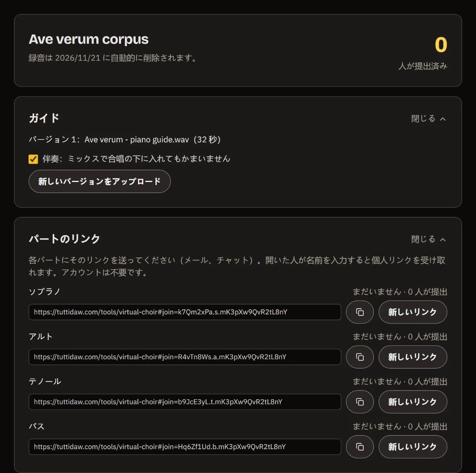Image resolution: width=476 pixels, height=473 pixels.
Task: Click the 各パートにそのリンクを送ってください instructions text
Action: [237, 266]
